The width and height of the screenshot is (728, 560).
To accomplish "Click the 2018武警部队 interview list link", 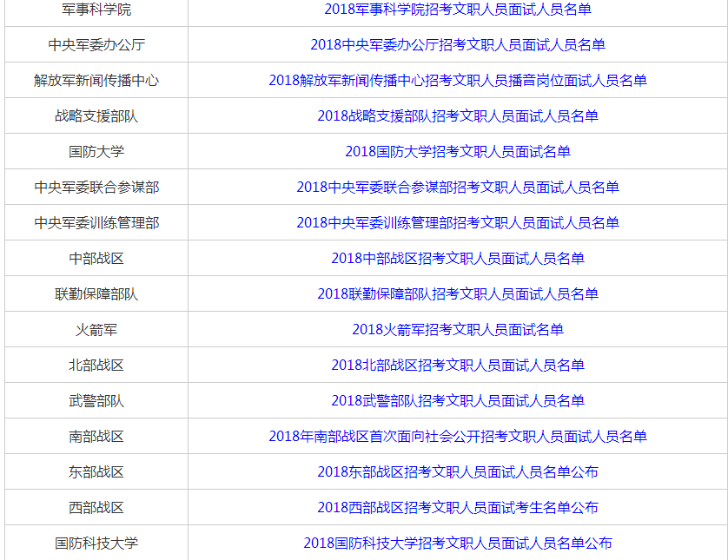I will (x=458, y=400).
